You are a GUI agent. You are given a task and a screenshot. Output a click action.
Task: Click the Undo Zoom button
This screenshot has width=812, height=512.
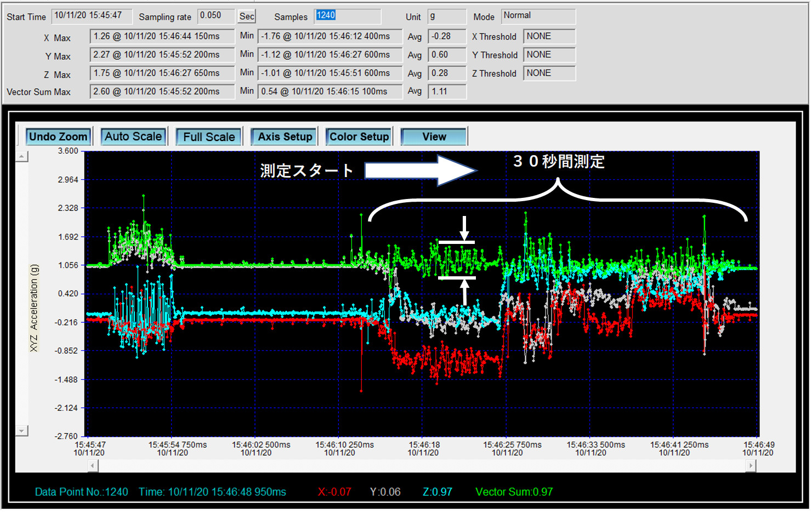click(x=58, y=136)
